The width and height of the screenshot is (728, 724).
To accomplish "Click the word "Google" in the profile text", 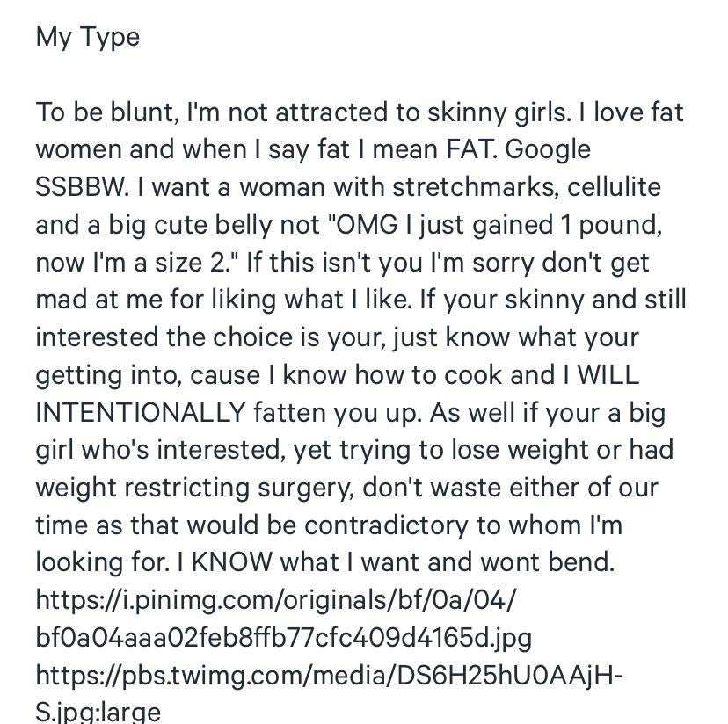I will click(548, 149).
